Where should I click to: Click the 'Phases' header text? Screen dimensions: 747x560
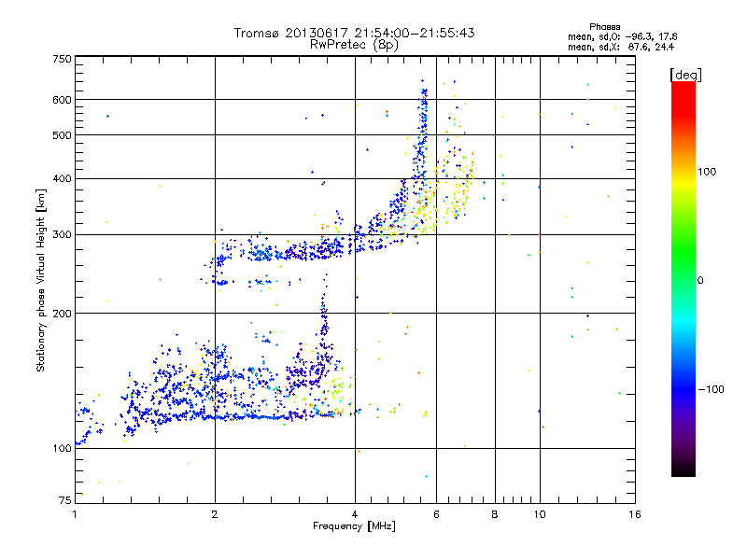point(604,27)
